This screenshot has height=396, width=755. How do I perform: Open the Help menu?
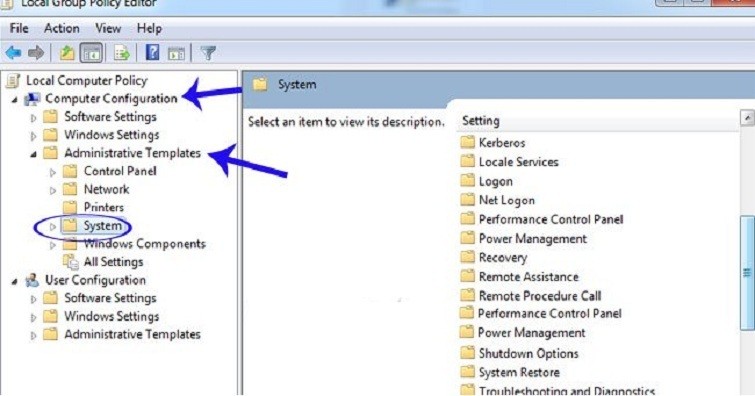tap(149, 28)
